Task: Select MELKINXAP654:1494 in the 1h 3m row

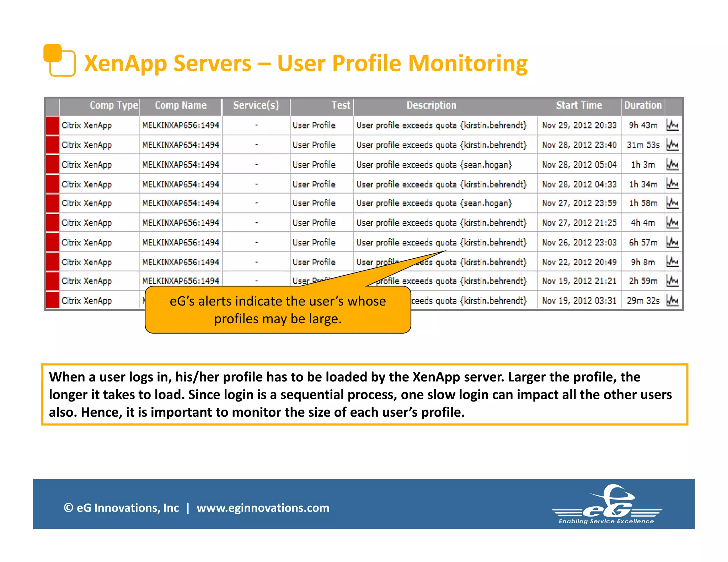Action: pyautogui.click(x=181, y=164)
